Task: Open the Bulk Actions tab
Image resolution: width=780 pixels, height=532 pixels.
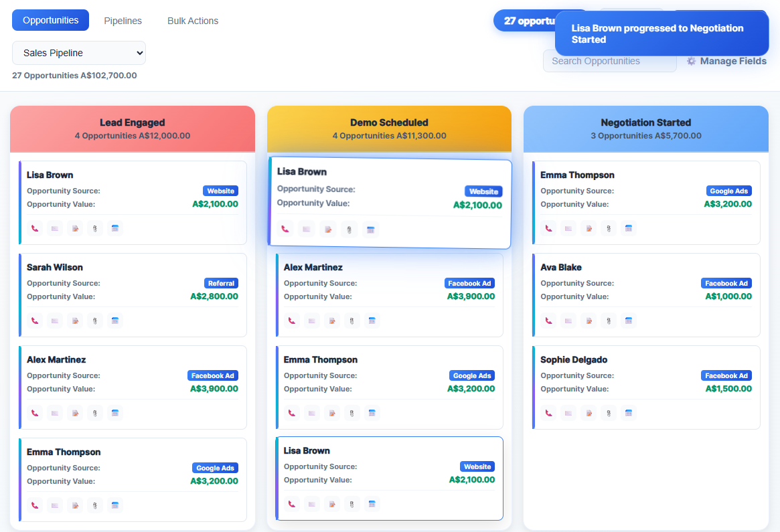Action: click(x=192, y=20)
